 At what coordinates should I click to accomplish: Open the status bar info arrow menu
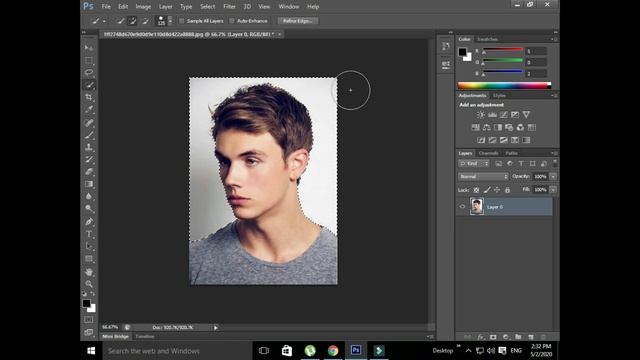click(216, 327)
